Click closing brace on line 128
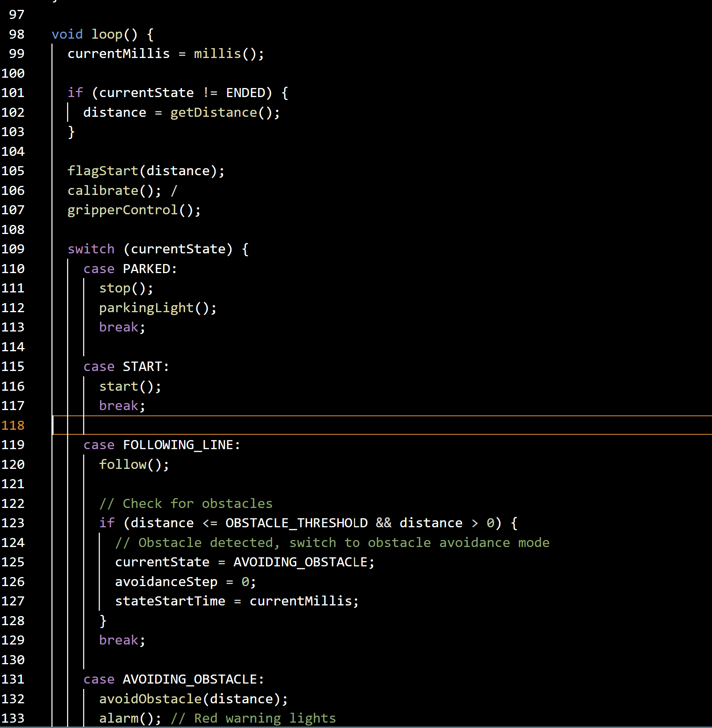The height and width of the screenshot is (728, 712). [x=103, y=621]
